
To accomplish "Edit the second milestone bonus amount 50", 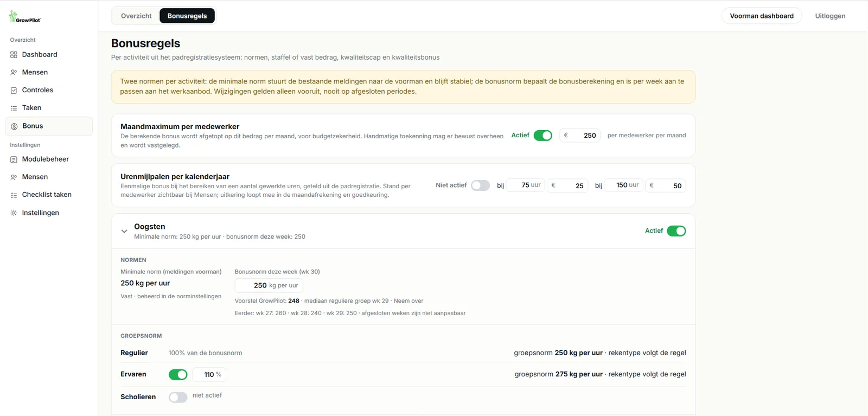I will coord(666,185).
